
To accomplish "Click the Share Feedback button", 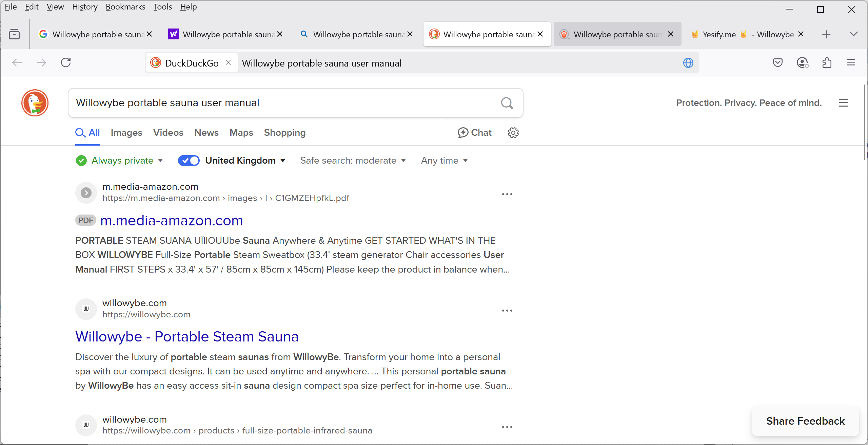I will coord(805,421).
